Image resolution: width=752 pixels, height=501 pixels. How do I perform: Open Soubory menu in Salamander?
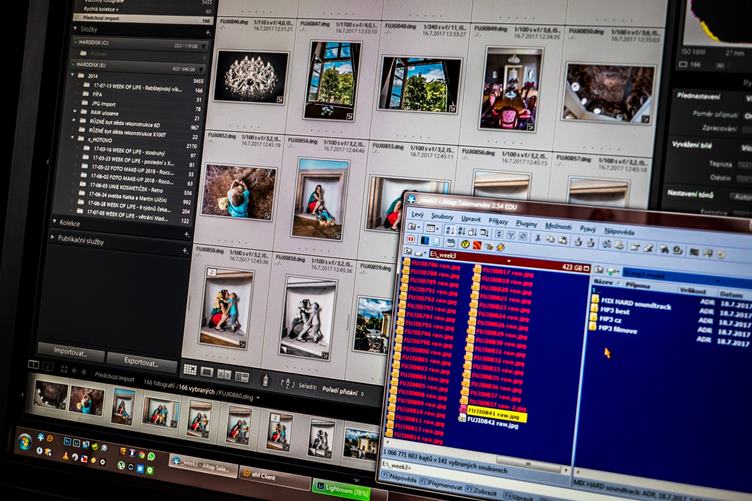[x=442, y=217]
